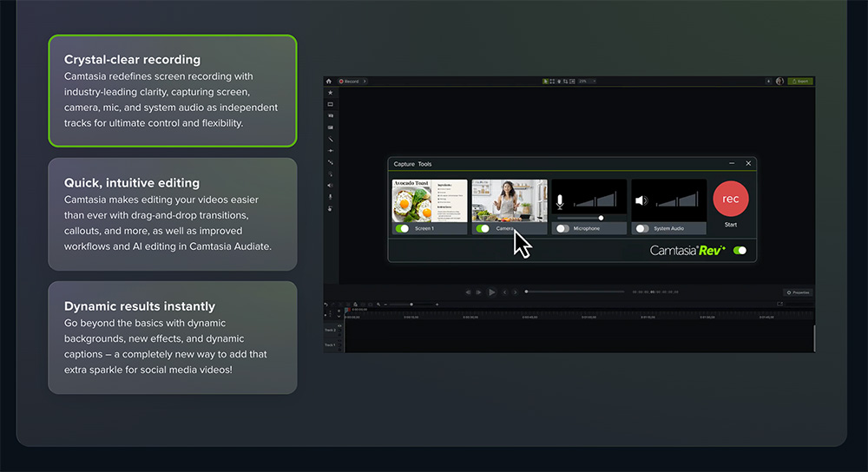Enable the System Audio toggle
The height and width of the screenshot is (472, 868).
(642, 228)
